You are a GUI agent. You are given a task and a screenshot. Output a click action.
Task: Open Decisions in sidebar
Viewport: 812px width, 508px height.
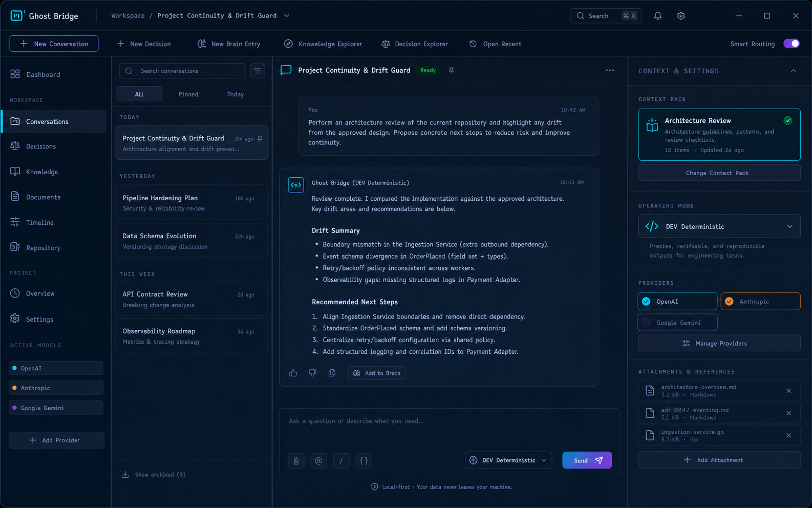[x=54, y=146]
